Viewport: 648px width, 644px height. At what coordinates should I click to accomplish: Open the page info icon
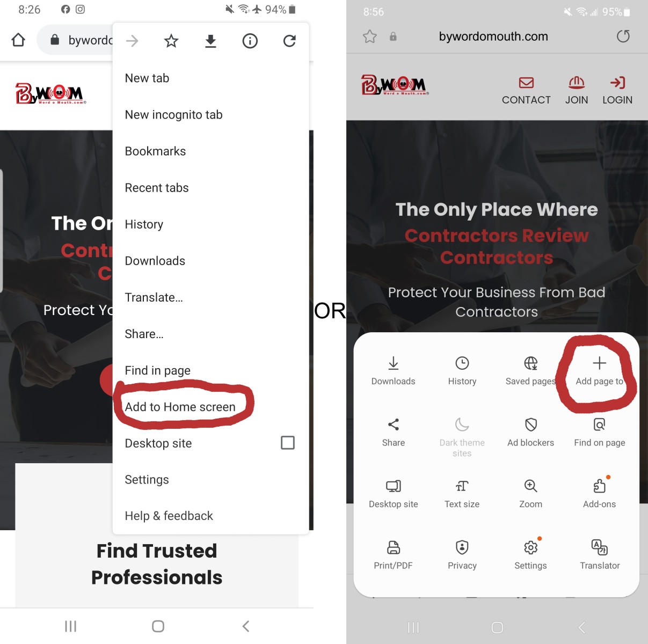pyautogui.click(x=250, y=41)
